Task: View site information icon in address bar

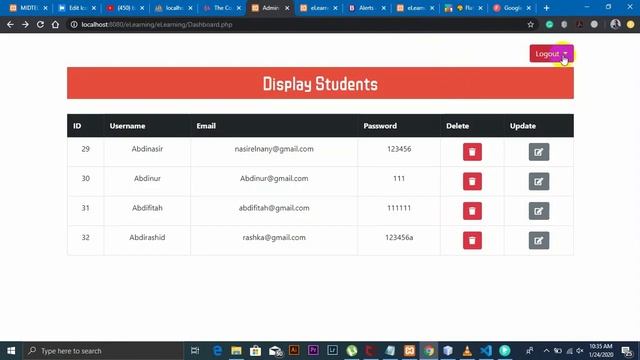Action: pos(74,24)
